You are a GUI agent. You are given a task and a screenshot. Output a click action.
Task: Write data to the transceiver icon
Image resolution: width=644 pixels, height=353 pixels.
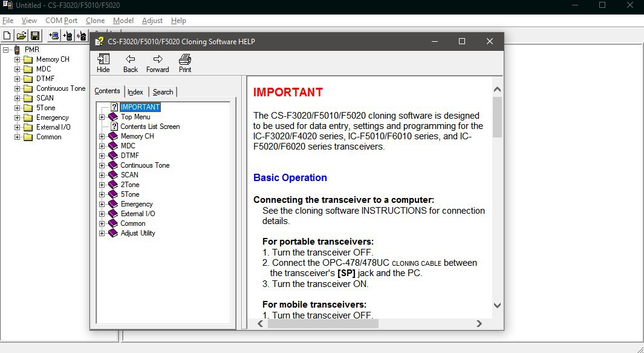(x=67, y=36)
